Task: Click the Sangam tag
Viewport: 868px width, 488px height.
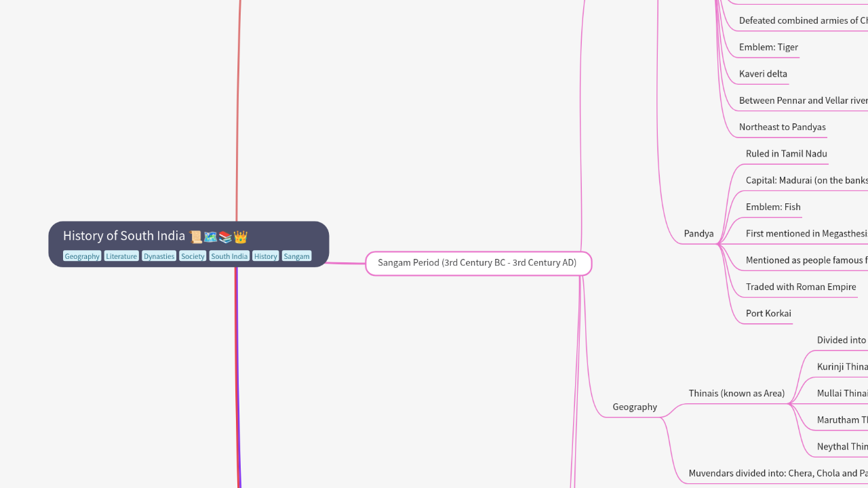Action: 296,256
